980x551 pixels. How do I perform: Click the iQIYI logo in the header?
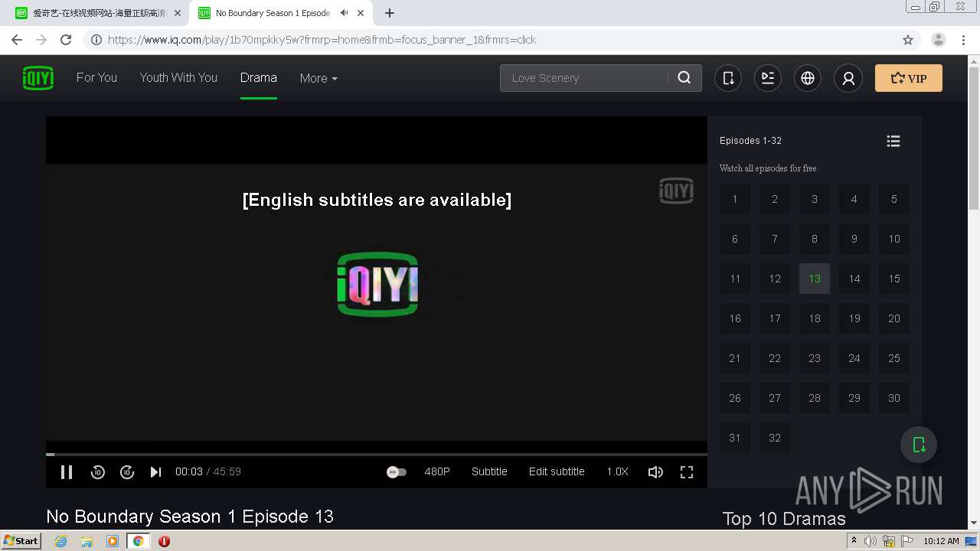38,78
